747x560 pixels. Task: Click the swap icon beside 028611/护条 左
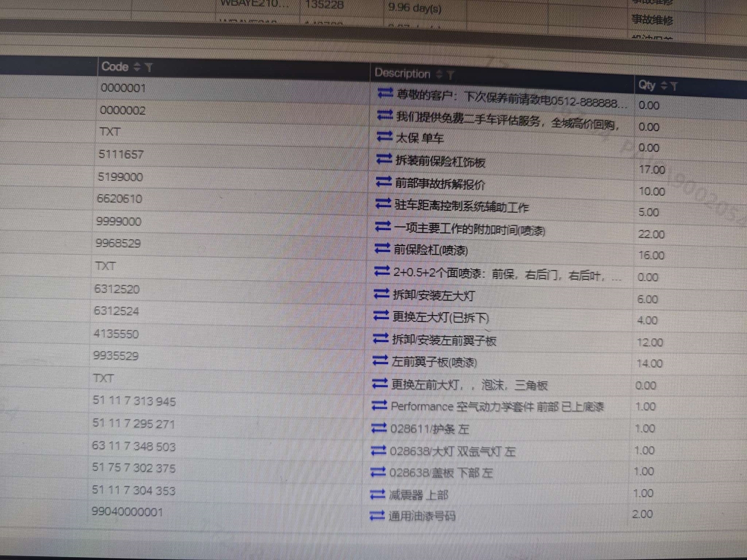point(379,428)
